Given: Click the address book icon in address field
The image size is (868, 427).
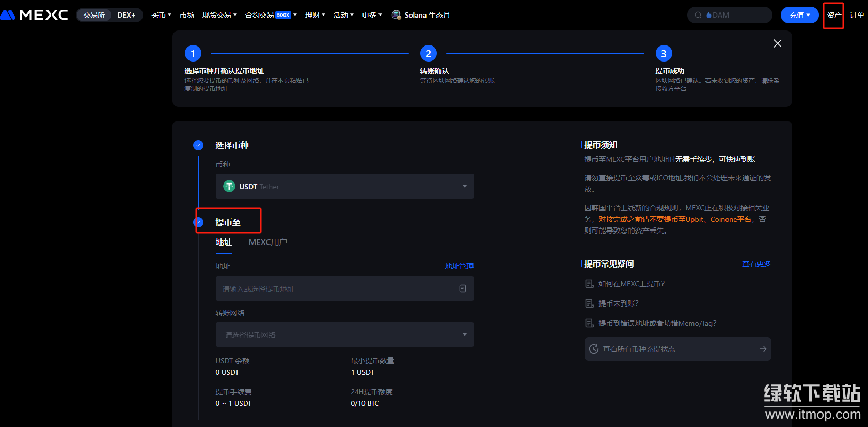Looking at the screenshot, I should (463, 288).
